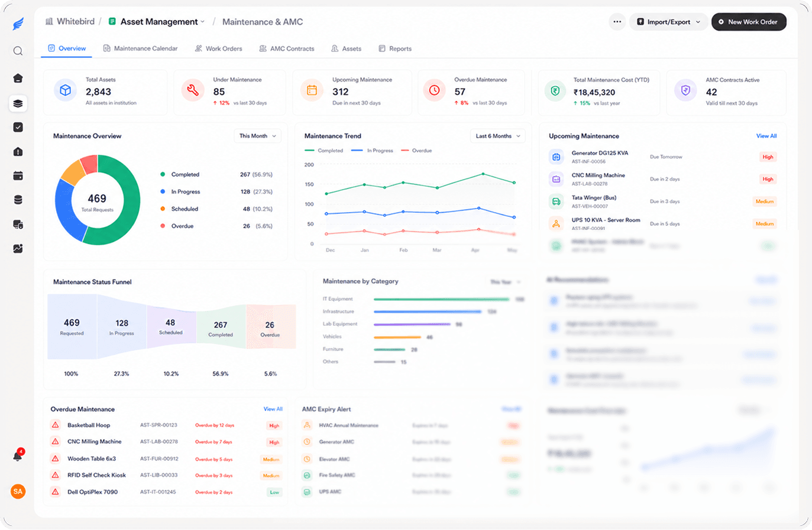
Task: Select the Basketball Hoop overdue row
Action: [x=166, y=425]
